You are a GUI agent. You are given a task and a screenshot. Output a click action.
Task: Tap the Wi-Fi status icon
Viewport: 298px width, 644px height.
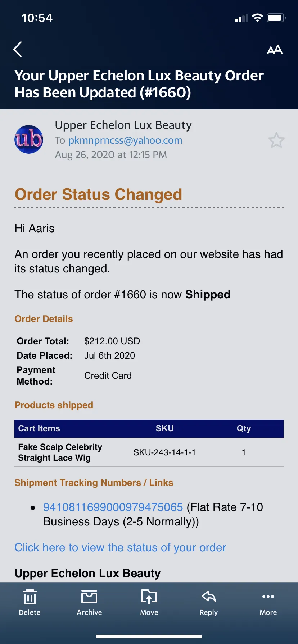(x=257, y=18)
